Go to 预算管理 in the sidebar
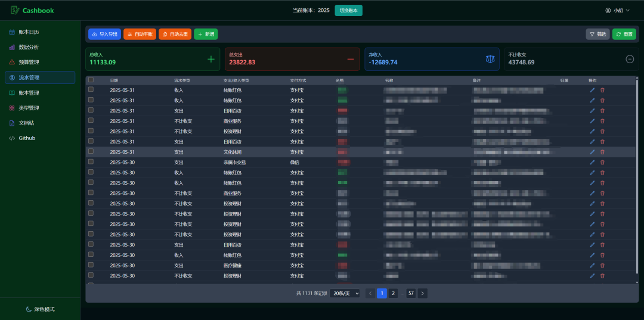The width and height of the screenshot is (644, 320). click(x=29, y=62)
